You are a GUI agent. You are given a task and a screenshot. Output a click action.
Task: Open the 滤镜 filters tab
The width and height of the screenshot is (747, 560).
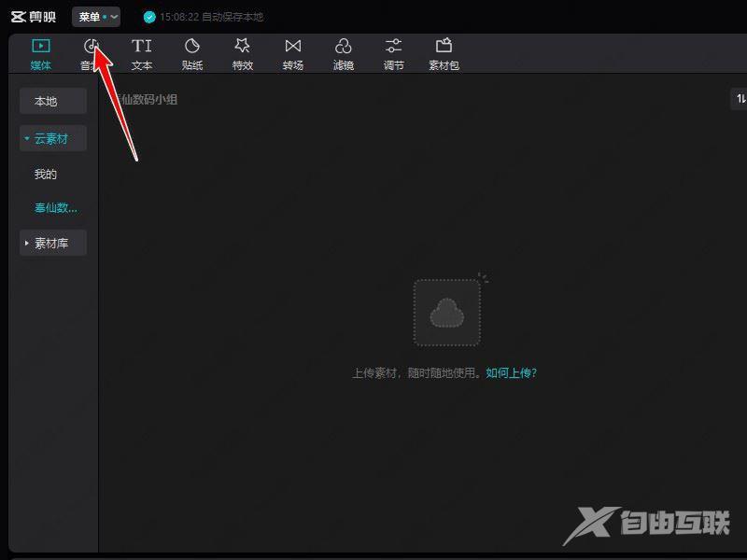click(x=343, y=54)
